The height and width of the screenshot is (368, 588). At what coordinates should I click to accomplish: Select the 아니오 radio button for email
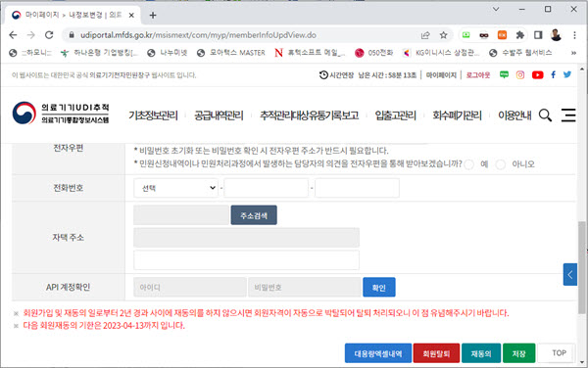500,164
